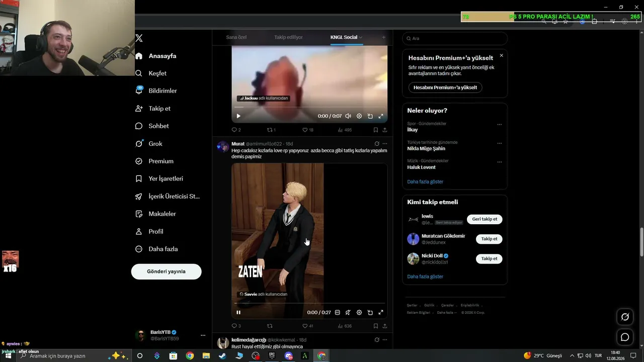Screen dimensions: 644x362
Task: Click the Takip et sidebar icon
Action: [139, 109]
